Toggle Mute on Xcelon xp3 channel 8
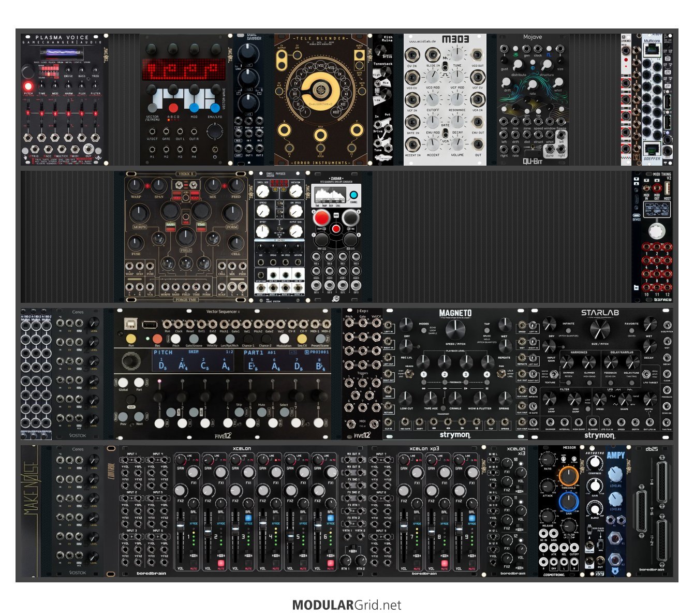 tap(445, 563)
